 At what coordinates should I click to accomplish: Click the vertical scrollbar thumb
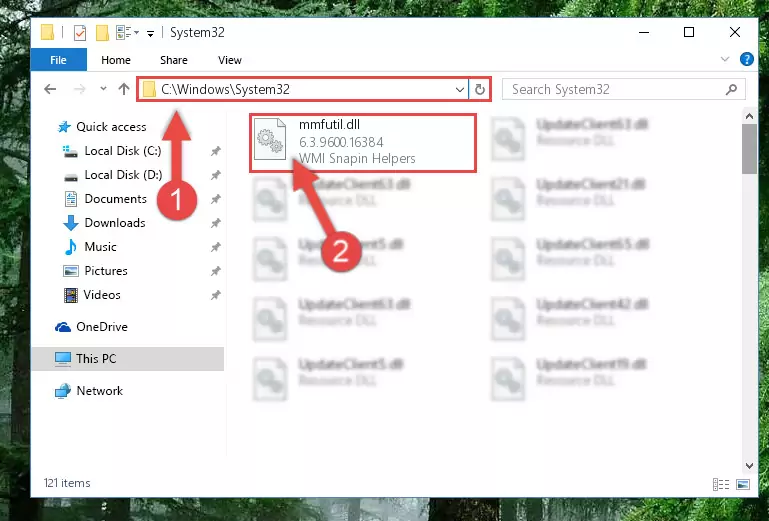click(749, 149)
